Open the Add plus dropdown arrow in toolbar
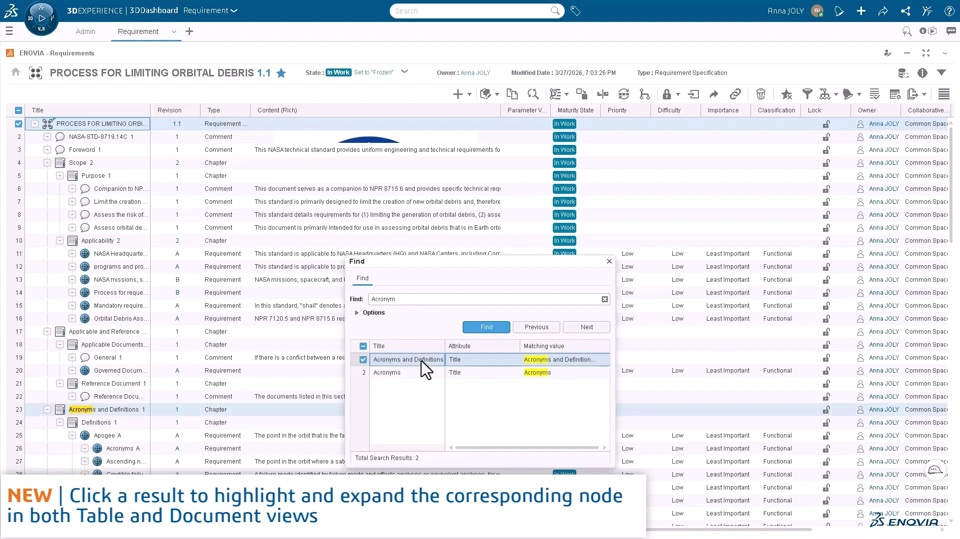The height and width of the screenshot is (539, 960). pos(470,94)
